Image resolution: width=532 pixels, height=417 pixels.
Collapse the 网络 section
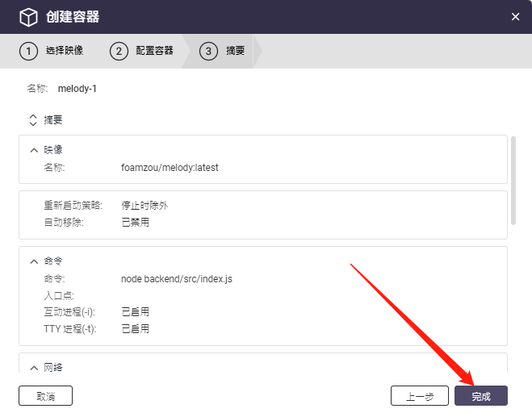[x=34, y=368]
